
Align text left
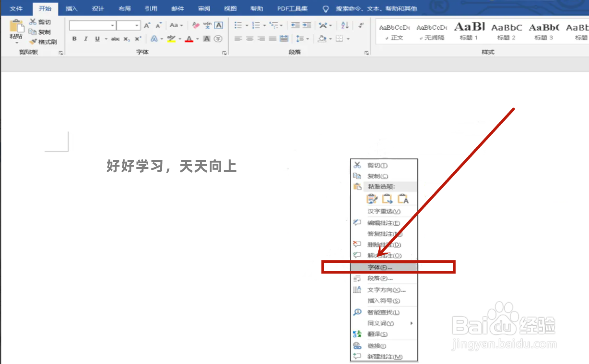(x=238, y=39)
